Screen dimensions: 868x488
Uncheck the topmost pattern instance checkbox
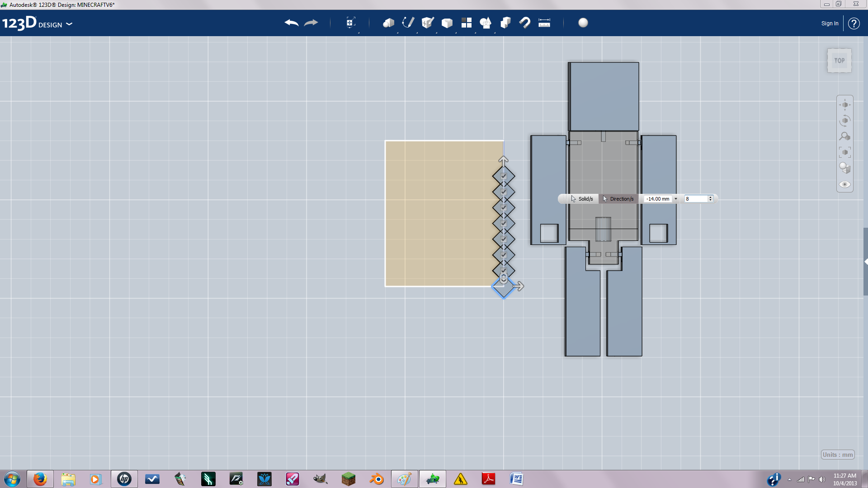click(503, 176)
